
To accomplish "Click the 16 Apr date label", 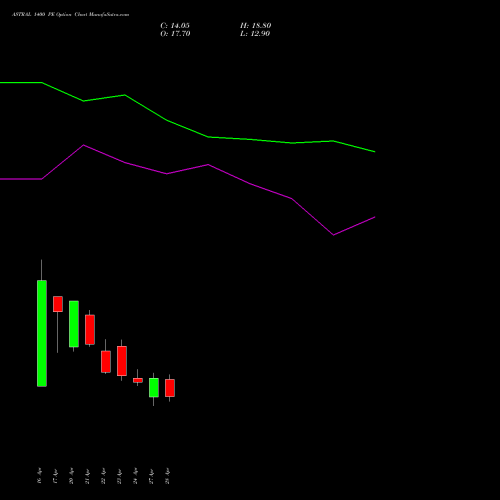I will pos(39,476).
